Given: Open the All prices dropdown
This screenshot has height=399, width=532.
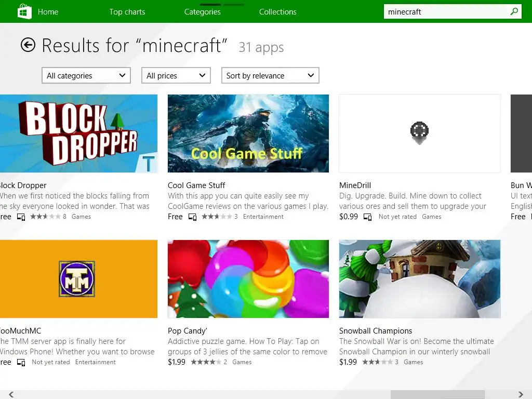Looking at the screenshot, I should (x=176, y=75).
